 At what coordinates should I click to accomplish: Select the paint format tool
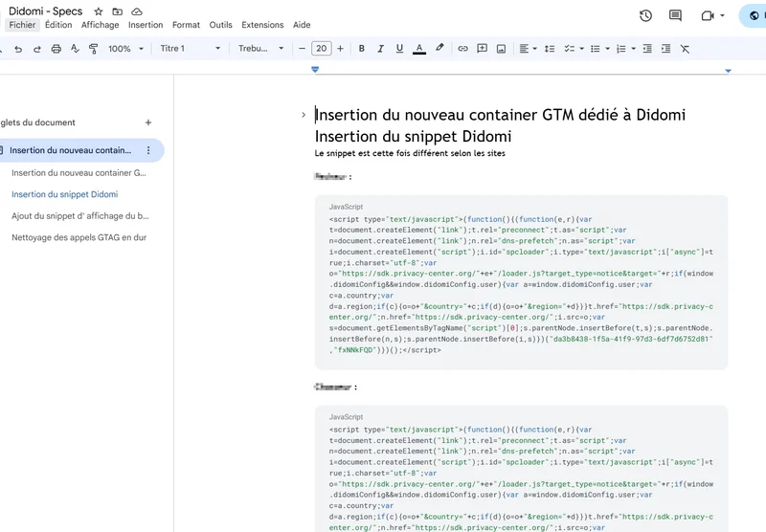[x=93, y=49]
